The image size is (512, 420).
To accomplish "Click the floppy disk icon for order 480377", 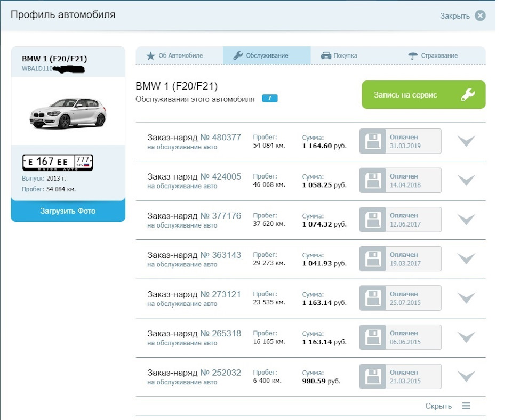I will 372,141.
